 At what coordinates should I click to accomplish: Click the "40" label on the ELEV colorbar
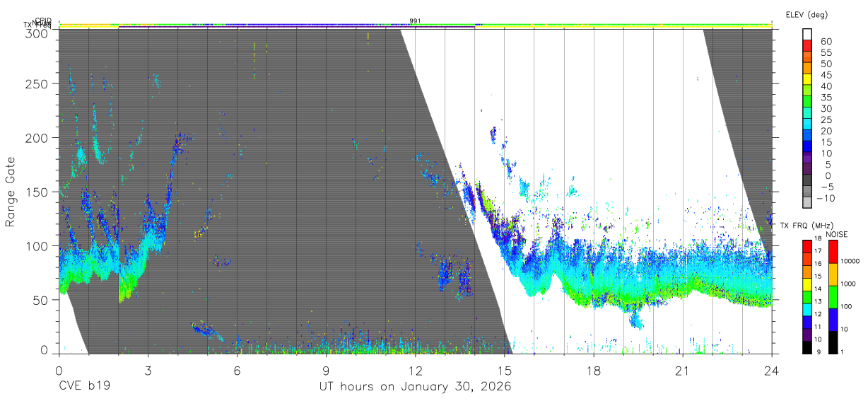tap(826, 86)
